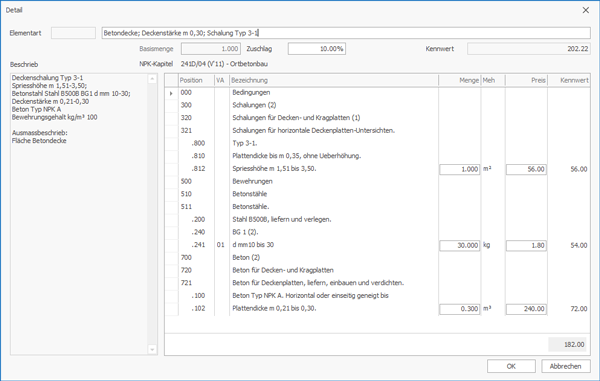Click the Beschrieb scrollbar down arrow
This screenshot has width=600, height=381.
[x=152, y=349]
